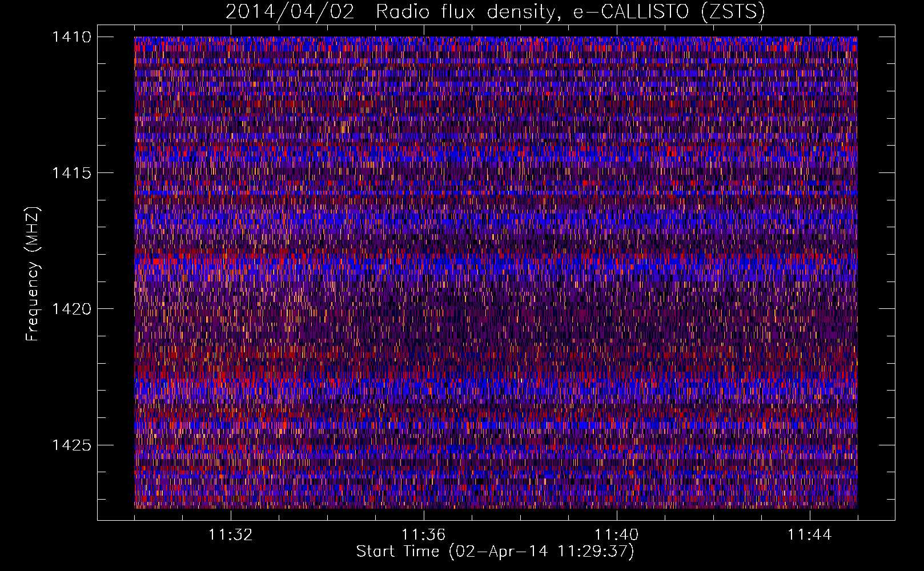Click the '11:36' time axis label
This screenshot has height=571, width=924.
point(423,535)
